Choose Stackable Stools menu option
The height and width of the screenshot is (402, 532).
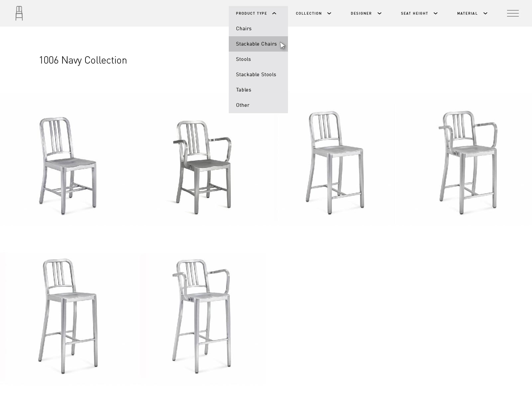(x=258, y=75)
